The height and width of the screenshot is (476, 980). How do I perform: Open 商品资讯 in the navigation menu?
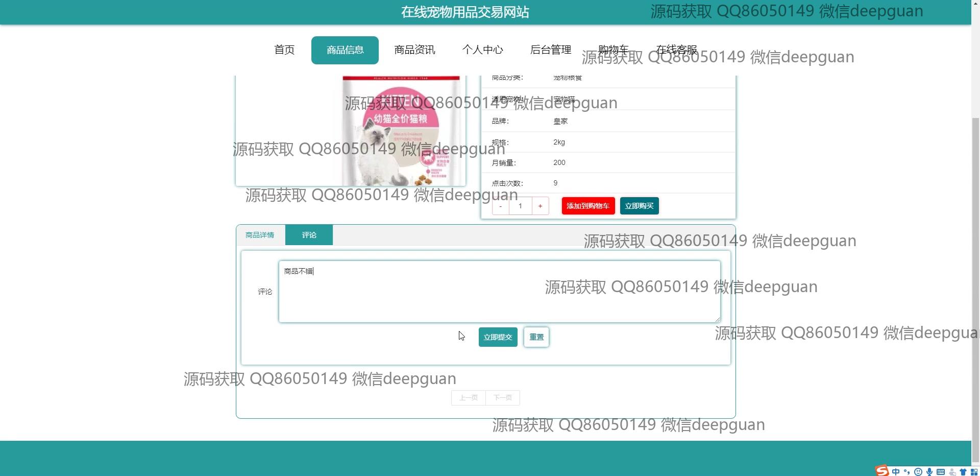click(x=414, y=50)
